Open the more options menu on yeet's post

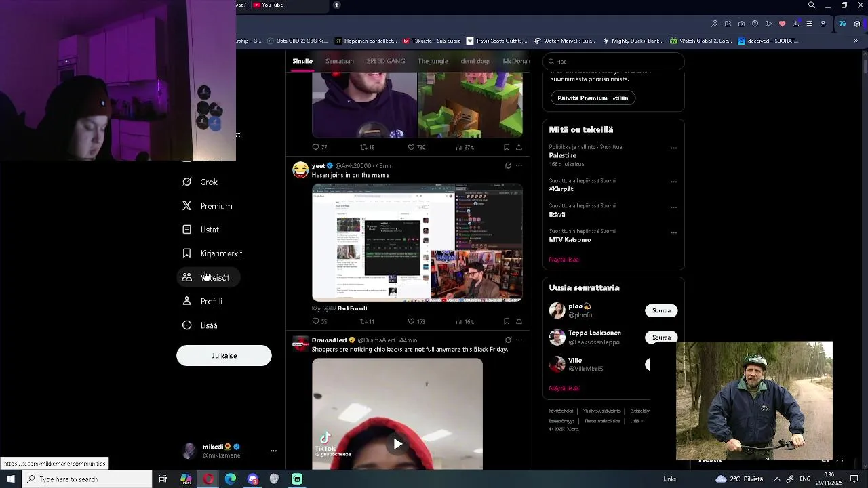click(x=519, y=165)
